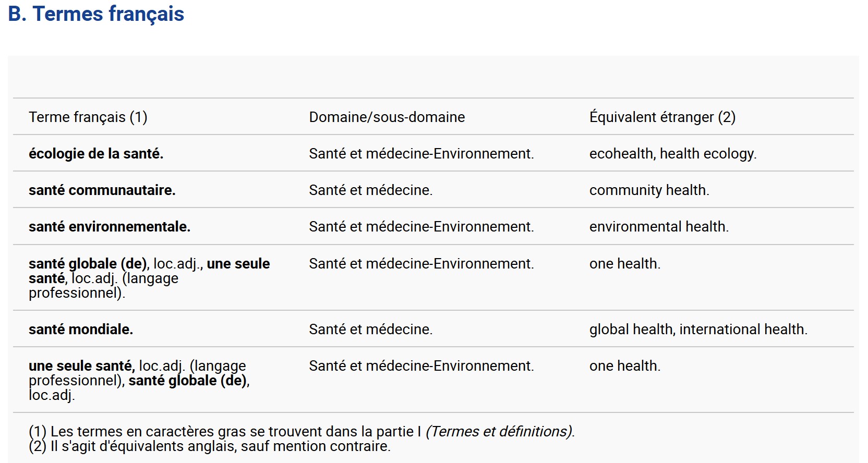The height and width of the screenshot is (463, 868).
Task: Click the 'B. Termes français' heading
Action: click(x=96, y=14)
